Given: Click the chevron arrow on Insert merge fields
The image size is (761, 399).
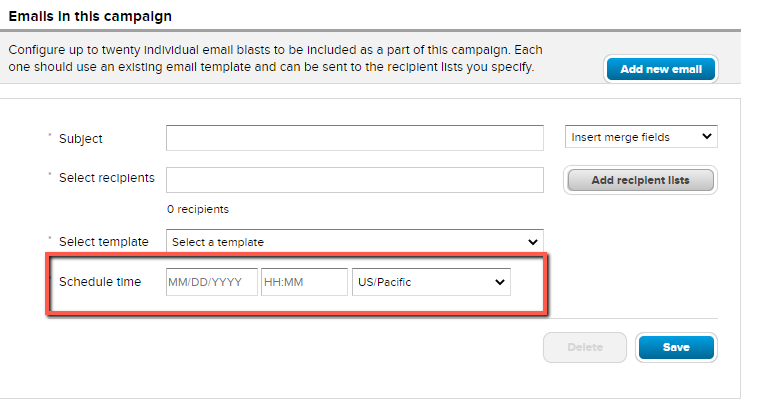Looking at the screenshot, I should 707,136.
